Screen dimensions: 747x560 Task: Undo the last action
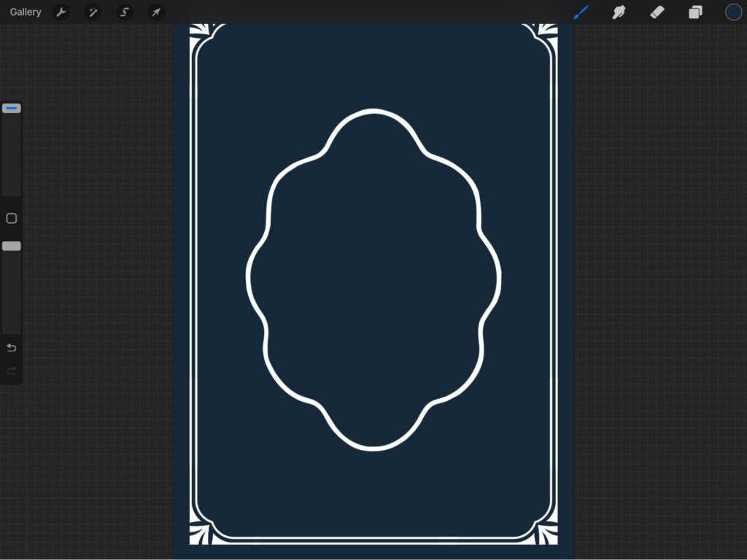click(12, 347)
